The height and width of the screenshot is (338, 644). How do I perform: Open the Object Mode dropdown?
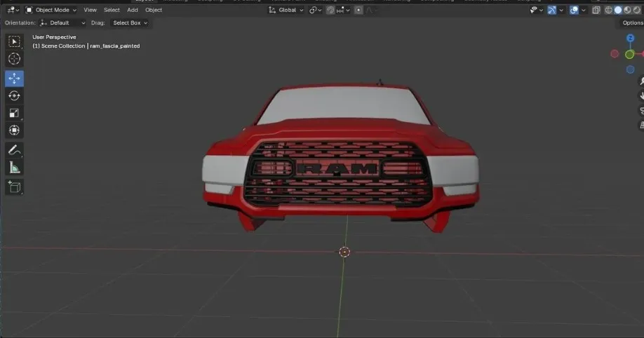coord(51,10)
